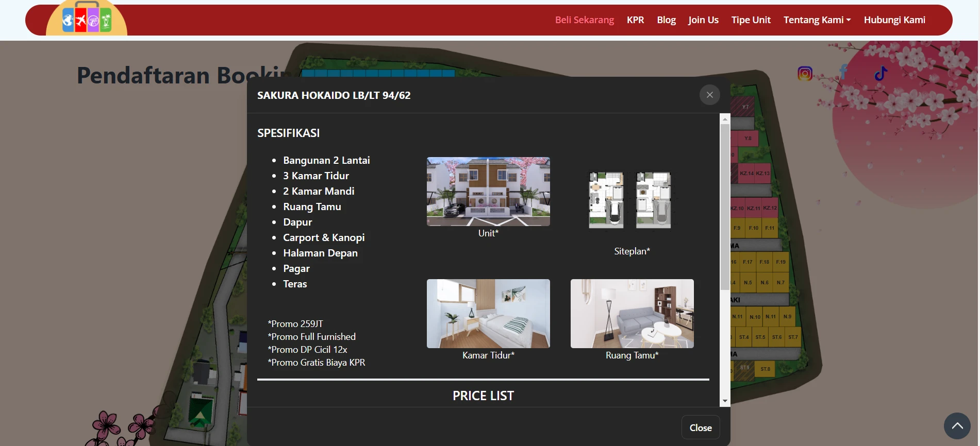980x446 pixels.
Task: Click the "3 Kamar Tidur" list item
Action: coord(316,176)
